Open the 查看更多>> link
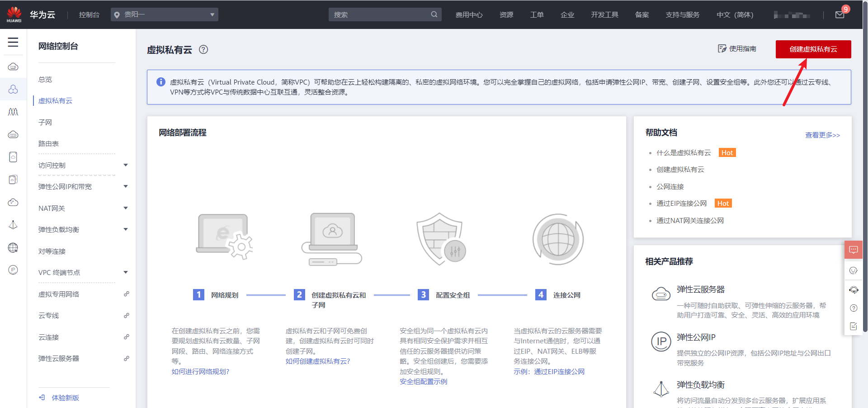Screen dimensions: 868x408 [822, 135]
